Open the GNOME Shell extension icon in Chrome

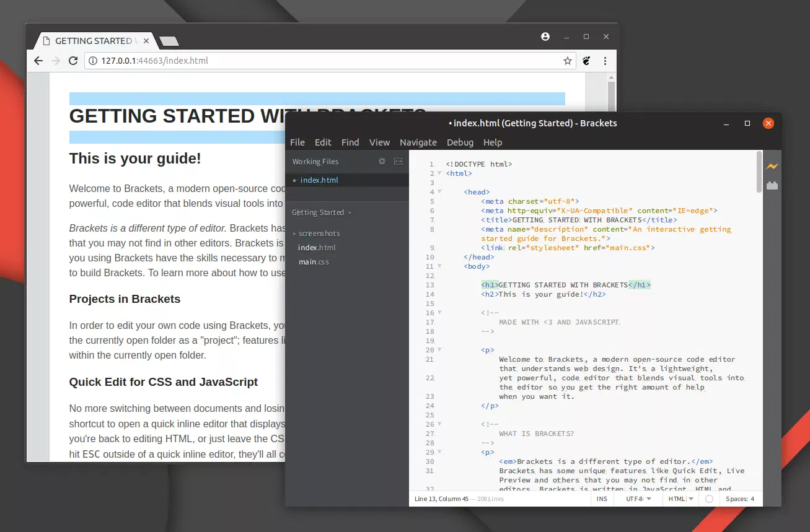(586, 61)
